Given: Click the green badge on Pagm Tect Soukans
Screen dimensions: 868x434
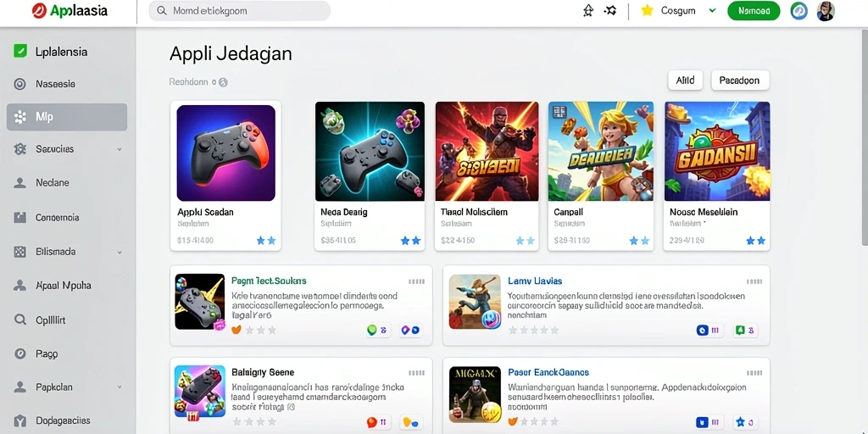Looking at the screenshot, I should (x=379, y=331).
